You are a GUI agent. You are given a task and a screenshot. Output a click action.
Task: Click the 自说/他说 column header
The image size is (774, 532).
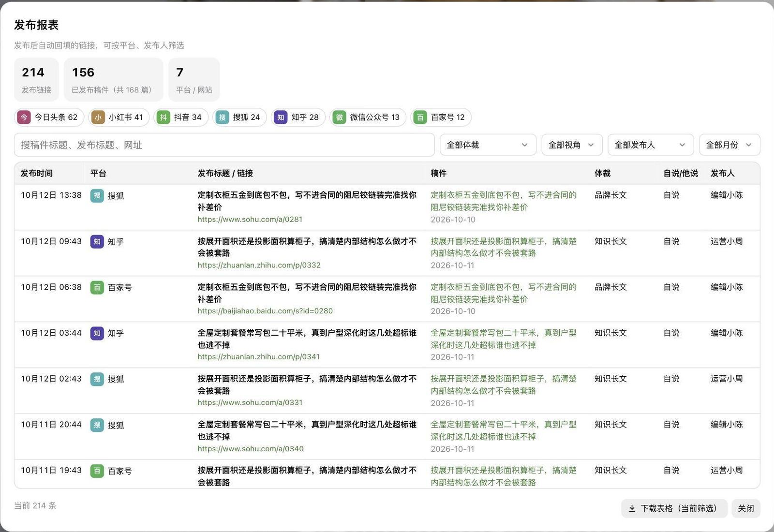click(x=681, y=173)
